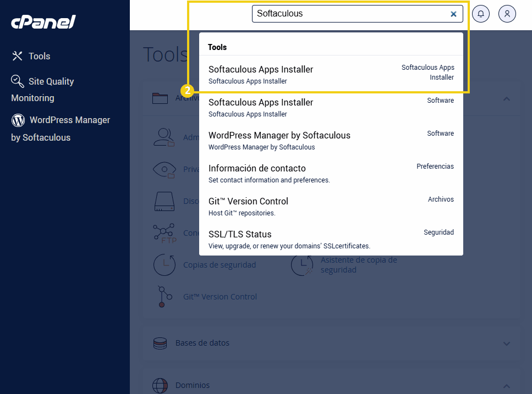Viewport: 532px width, 394px height.
Task: Select Softaculous Apps Installer result under Software
Action: (331, 107)
